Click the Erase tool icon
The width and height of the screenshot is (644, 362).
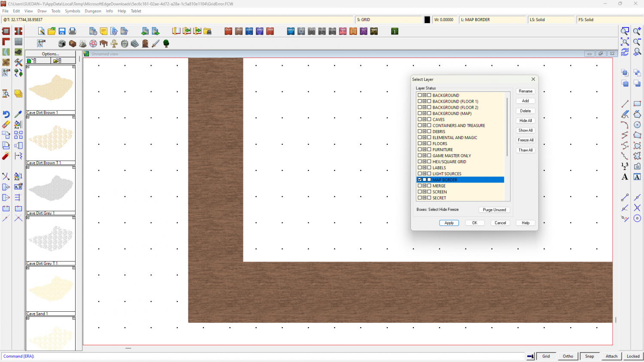tap(6, 125)
